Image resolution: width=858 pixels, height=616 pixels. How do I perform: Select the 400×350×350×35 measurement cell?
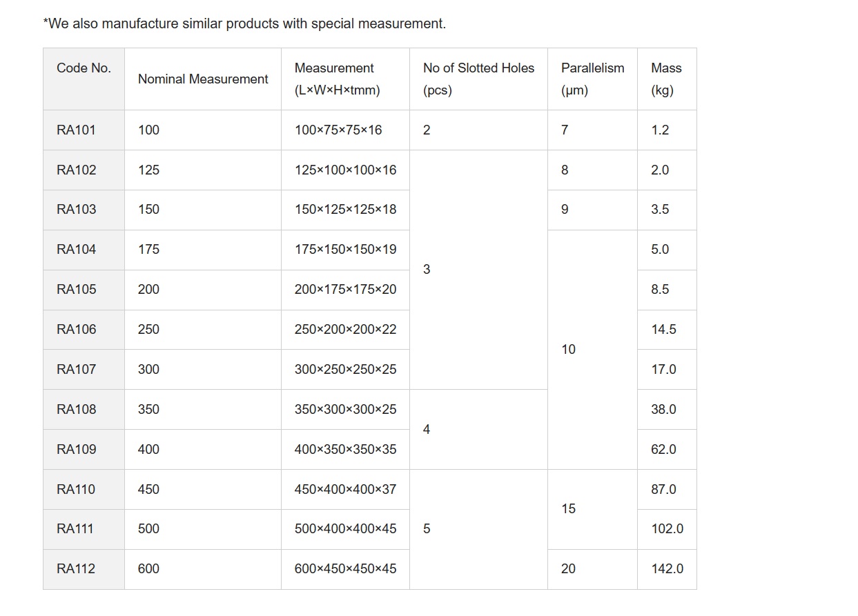345,450
